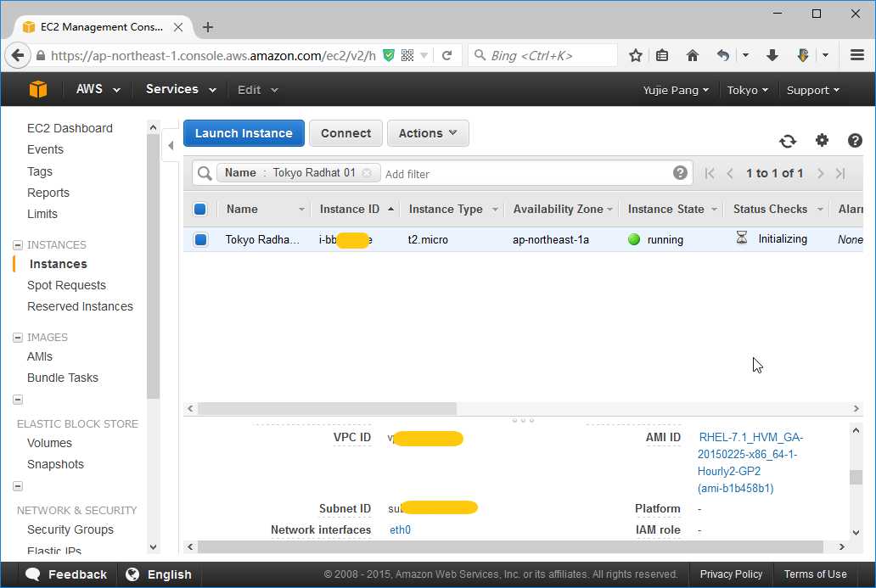
Task: Open the table settings gear icon
Action: point(822,140)
